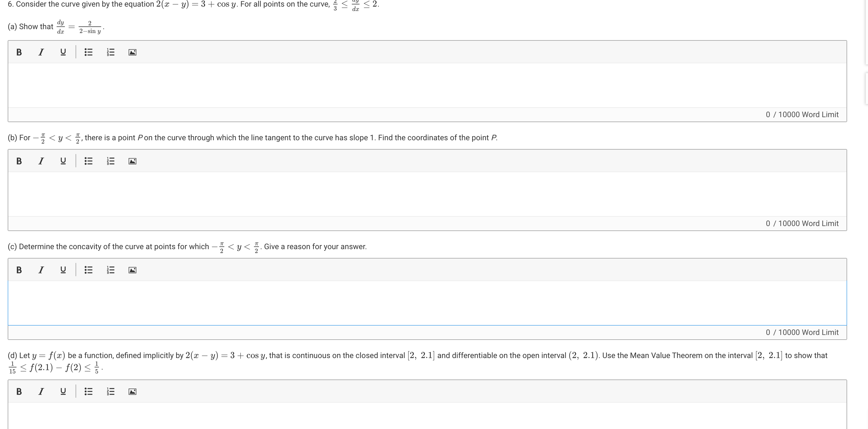Screen dimensions: 868x429
Task: Apply a bulleted list in part (b) editor
Action: pyautogui.click(x=88, y=161)
